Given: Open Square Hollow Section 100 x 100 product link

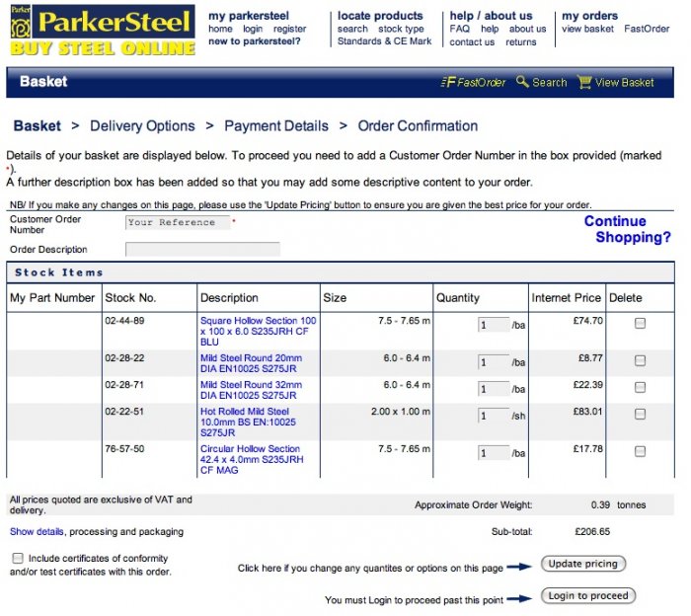Looking at the screenshot, I should (259, 332).
